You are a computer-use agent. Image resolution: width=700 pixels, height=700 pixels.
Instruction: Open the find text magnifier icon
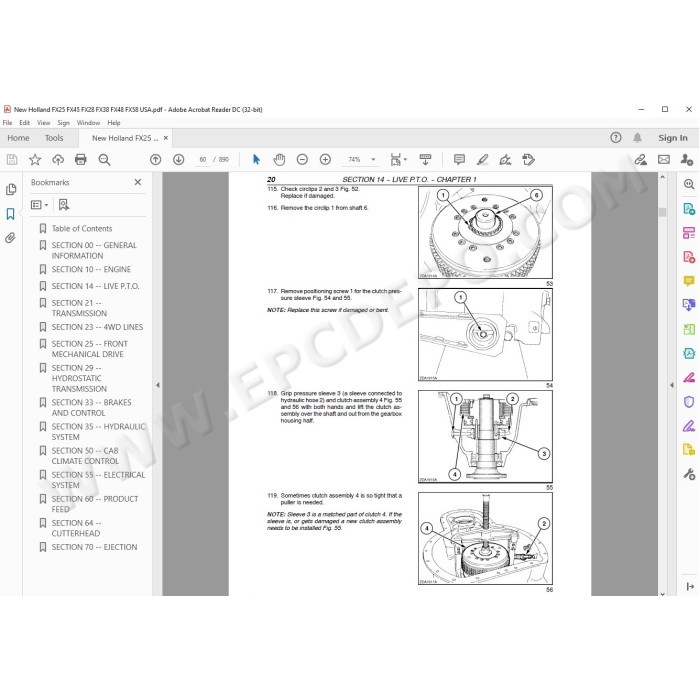(x=104, y=159)
